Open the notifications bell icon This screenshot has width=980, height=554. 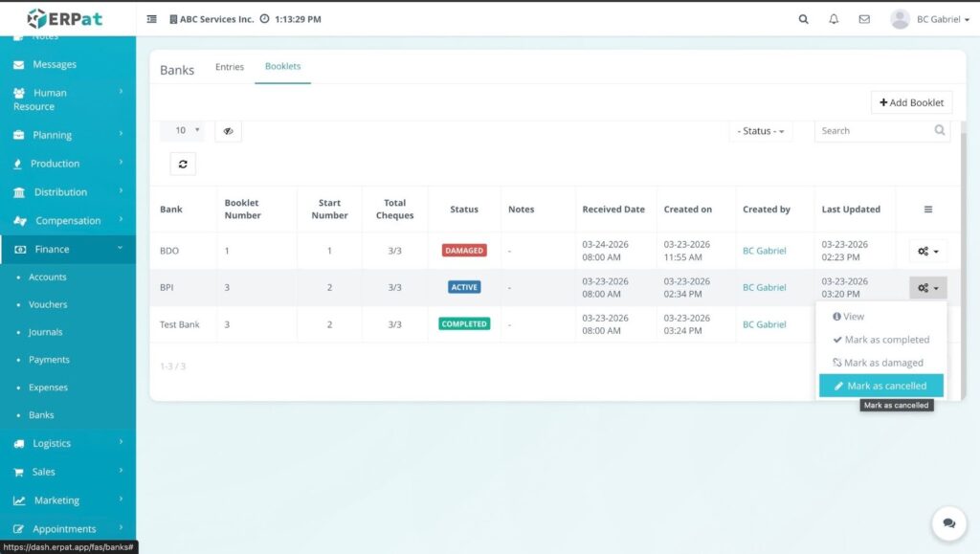(x=834, y=19)
